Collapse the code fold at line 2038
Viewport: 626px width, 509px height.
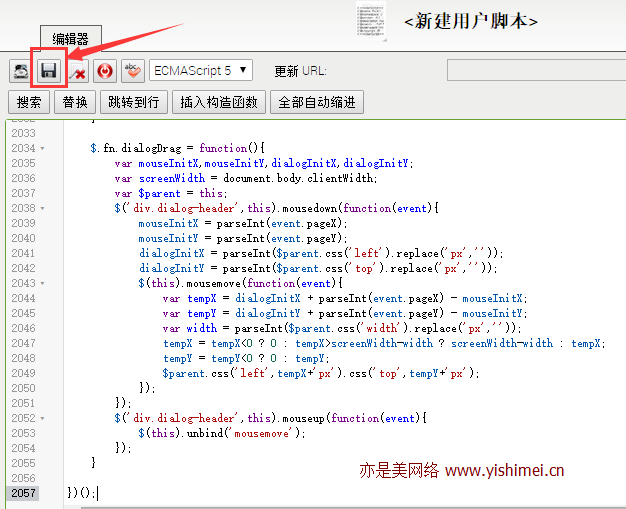(x=42, y=208)
